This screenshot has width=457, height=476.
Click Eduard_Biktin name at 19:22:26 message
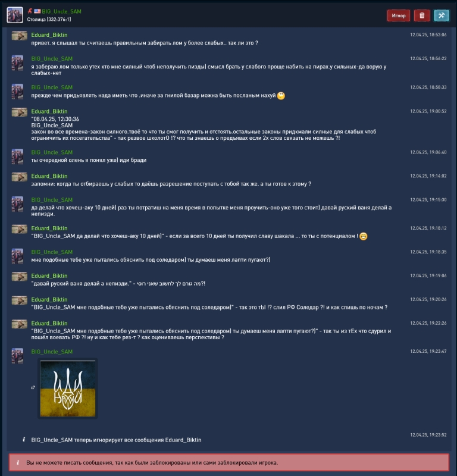(49, 323)
